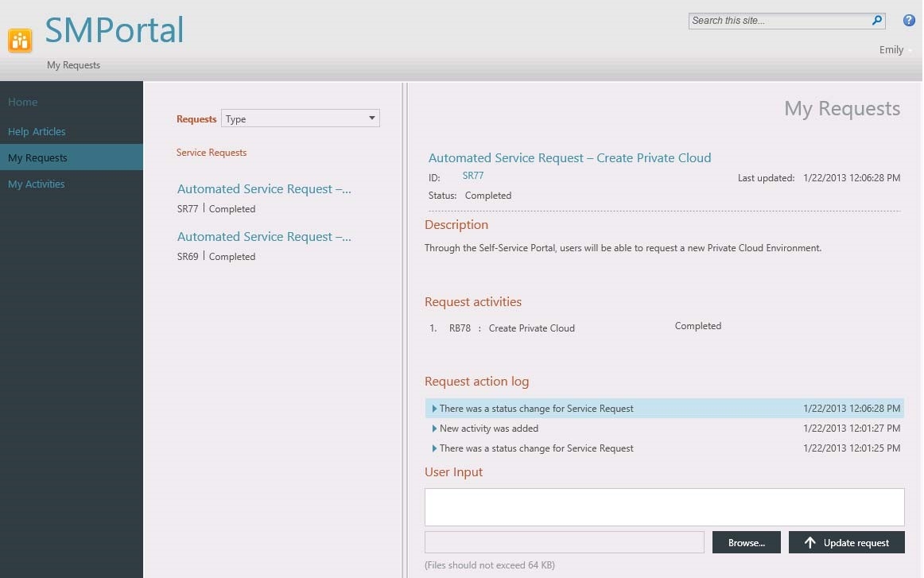Click the SMPortal site title

(115, 30)
